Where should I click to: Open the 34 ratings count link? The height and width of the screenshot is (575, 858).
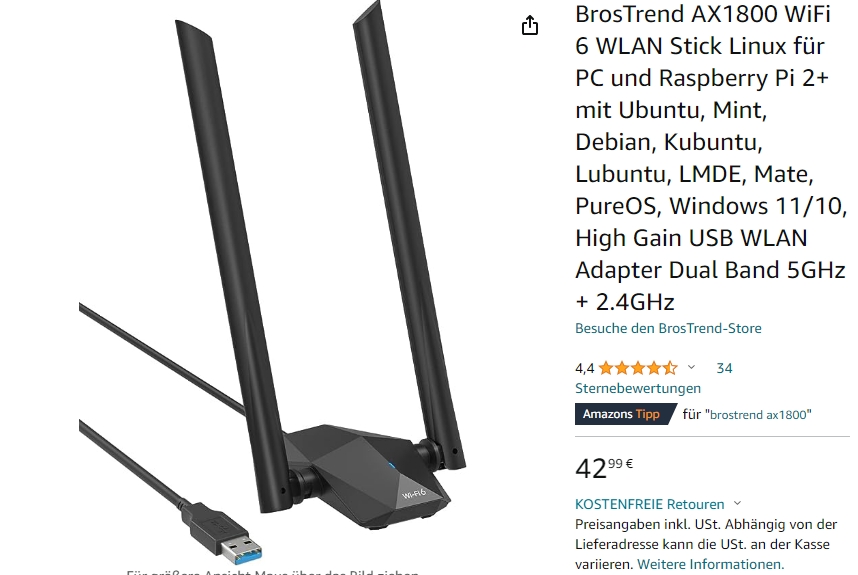coord(724,368)
